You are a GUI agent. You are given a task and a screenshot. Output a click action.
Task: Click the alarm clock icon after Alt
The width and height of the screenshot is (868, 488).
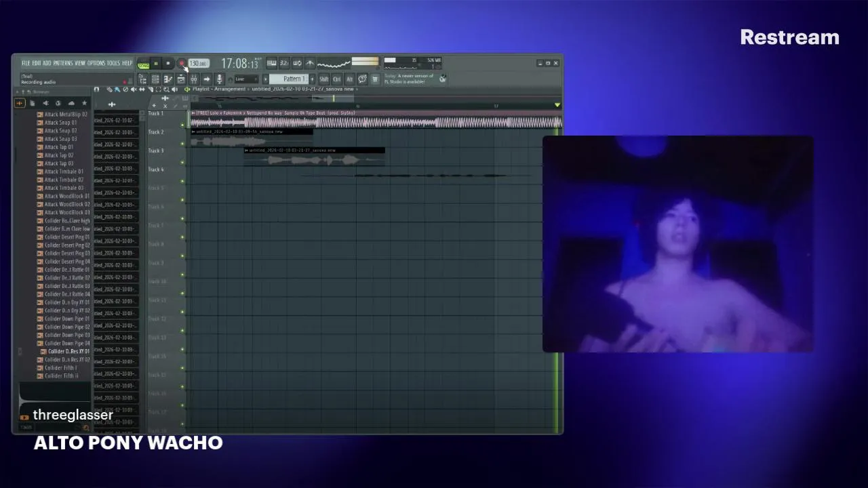(362, 79)
